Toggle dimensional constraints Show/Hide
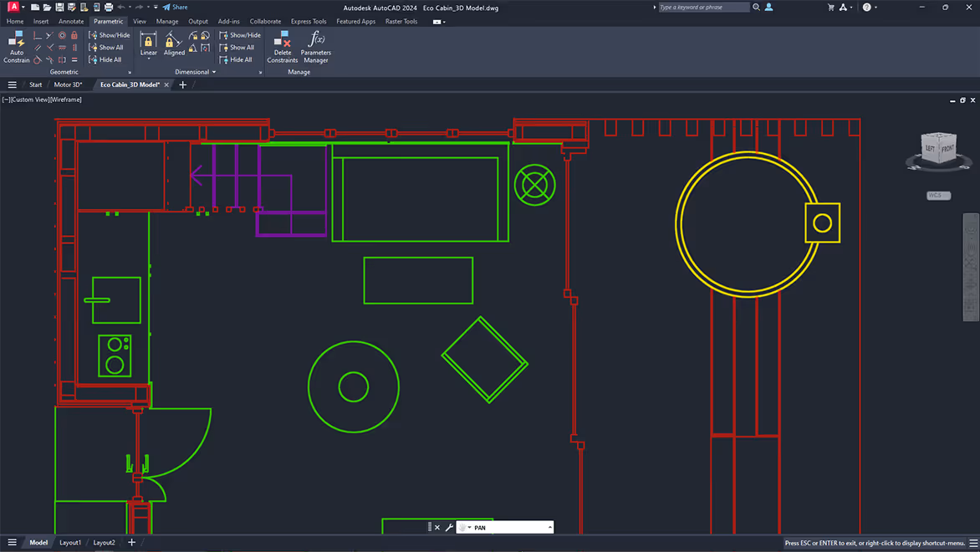Viewport: 980px width, 552px height. 240,35
